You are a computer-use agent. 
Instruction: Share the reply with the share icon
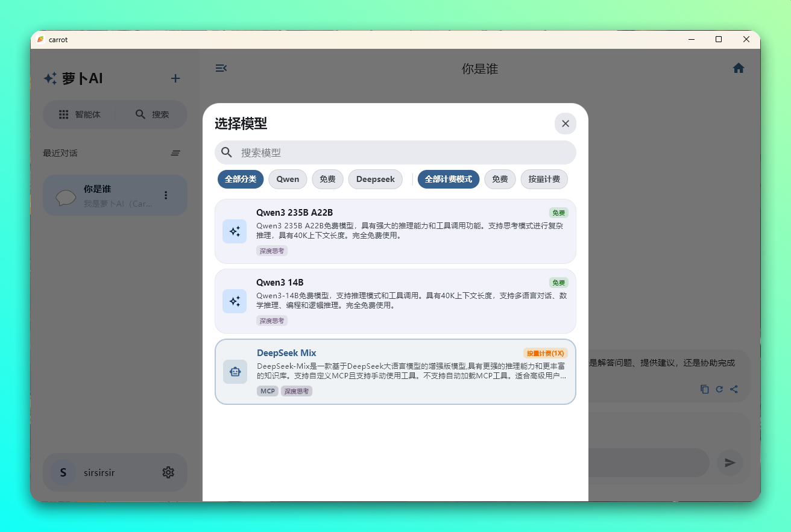[x=734, y=389]
